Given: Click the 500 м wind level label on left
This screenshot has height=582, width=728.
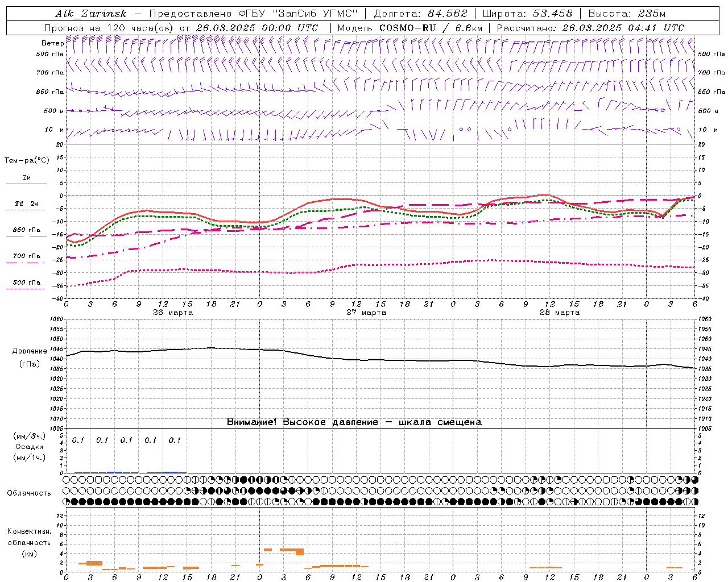Looking at the screenshot, I should [54, 111].
